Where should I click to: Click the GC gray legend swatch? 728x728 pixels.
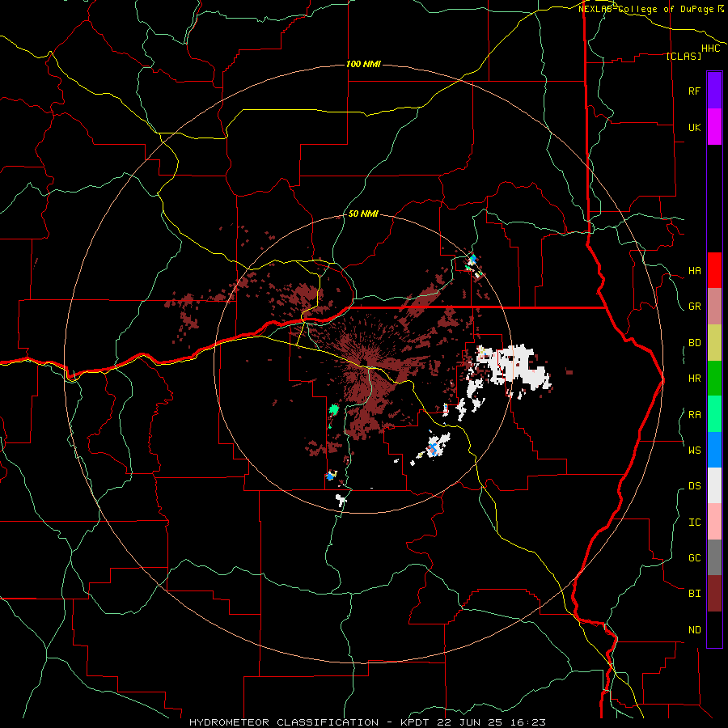coord(714,557)
